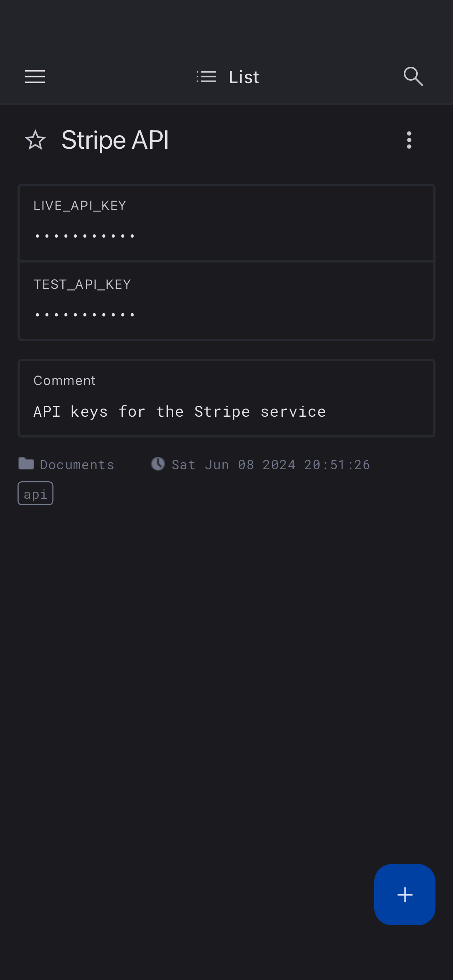Open the hamburger navigation menu
This screenshot has height=980, width=453.
(x=35, y=77)
